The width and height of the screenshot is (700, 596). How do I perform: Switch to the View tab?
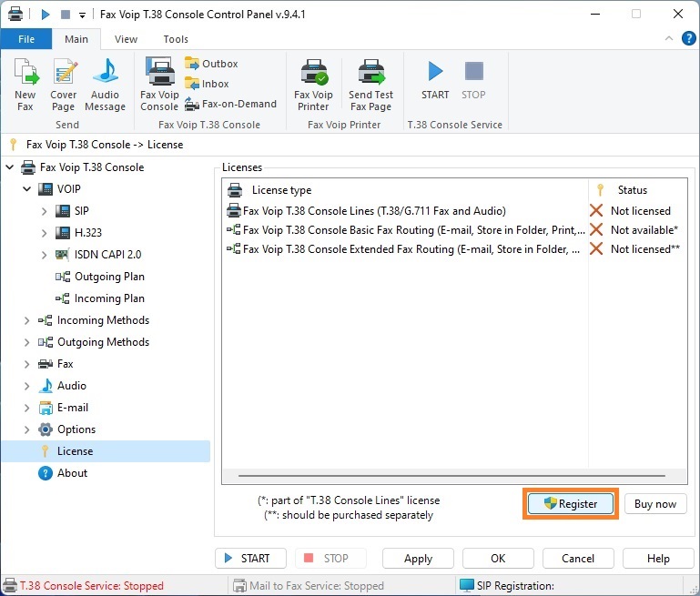126,39
